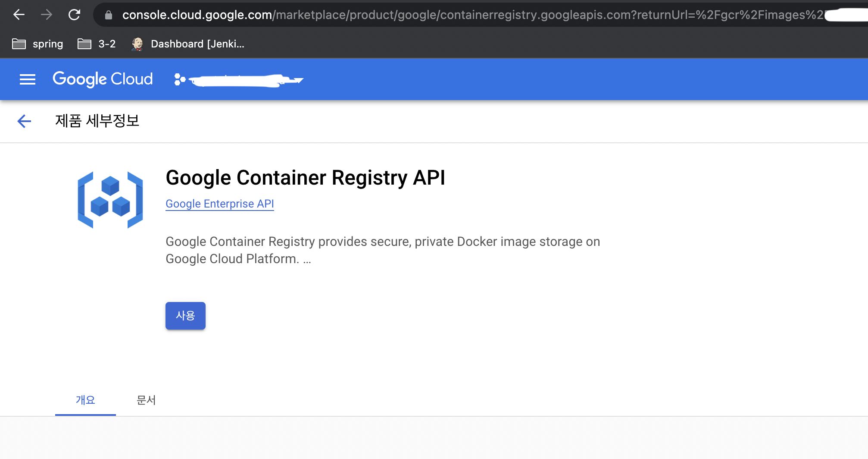Image resolution: width=868 pixels, height=459 pixels.
Task: Click the 제품 세부정보 page title
Action: 97,121
